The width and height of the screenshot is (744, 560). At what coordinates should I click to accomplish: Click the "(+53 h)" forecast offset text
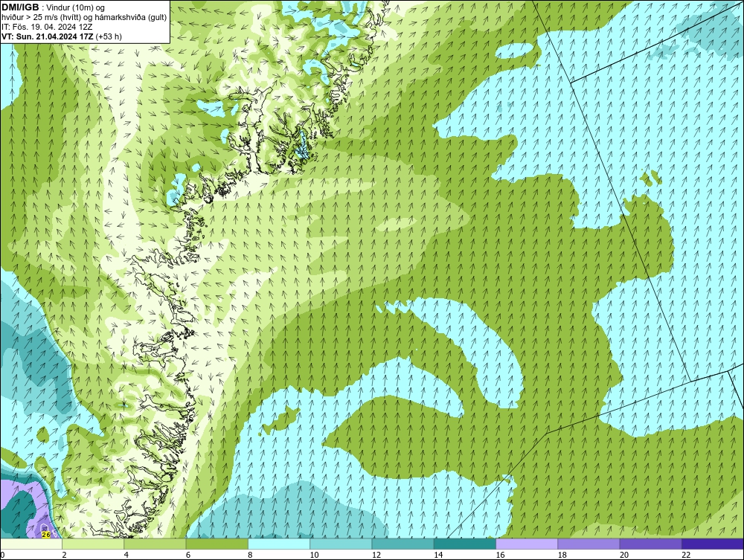click(109, 36)
